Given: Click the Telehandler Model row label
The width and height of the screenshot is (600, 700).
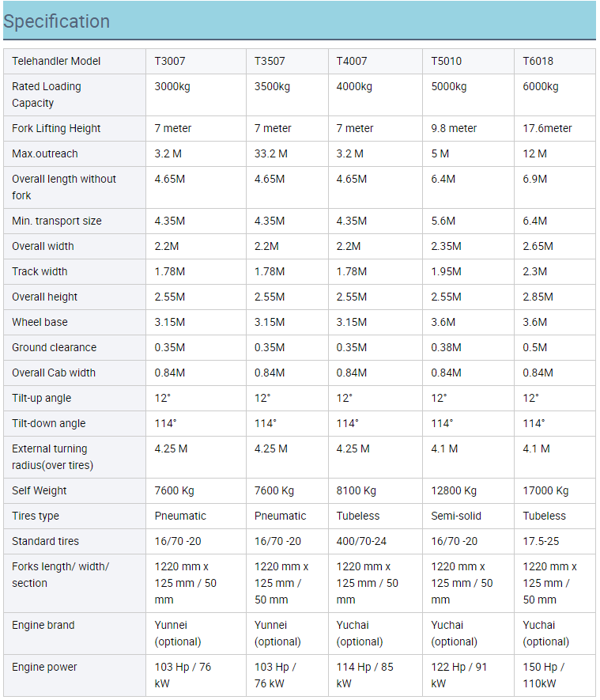Looking at the screenshot, I should [x=56, y=61].
